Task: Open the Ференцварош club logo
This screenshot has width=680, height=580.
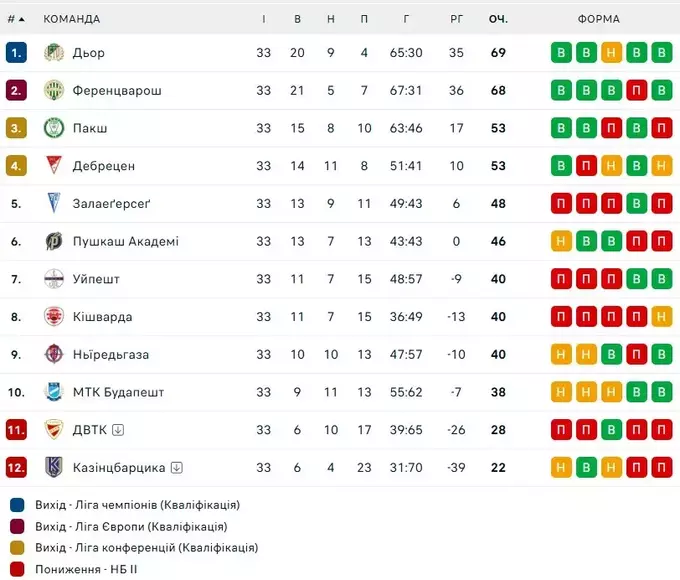Action: [x=54, y=90]
